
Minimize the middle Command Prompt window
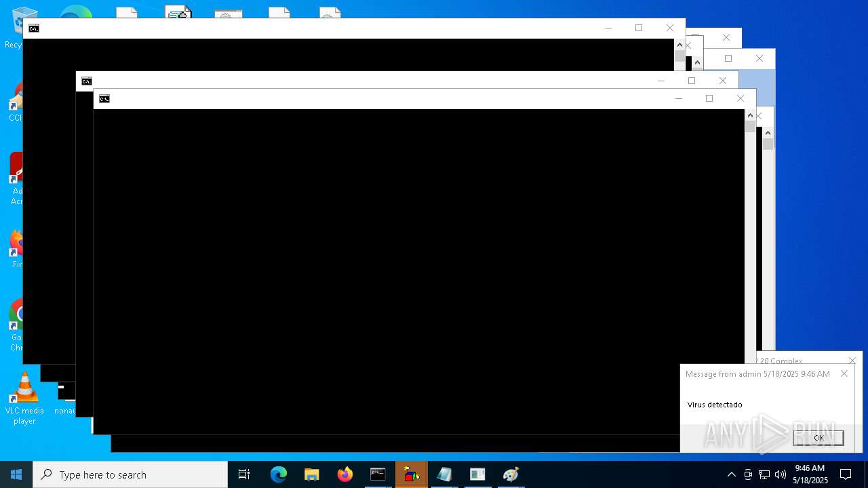coord(660,81)
